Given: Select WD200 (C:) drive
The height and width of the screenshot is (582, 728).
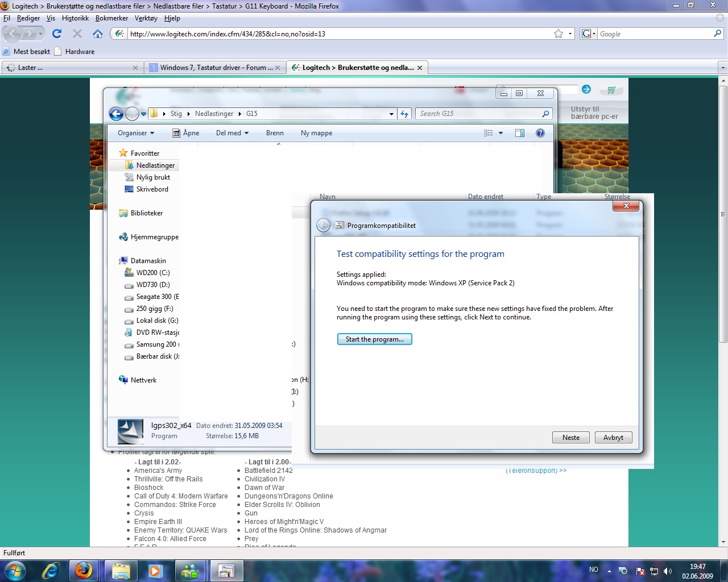Looking at the screenshot, I should [x=148, y=273].
